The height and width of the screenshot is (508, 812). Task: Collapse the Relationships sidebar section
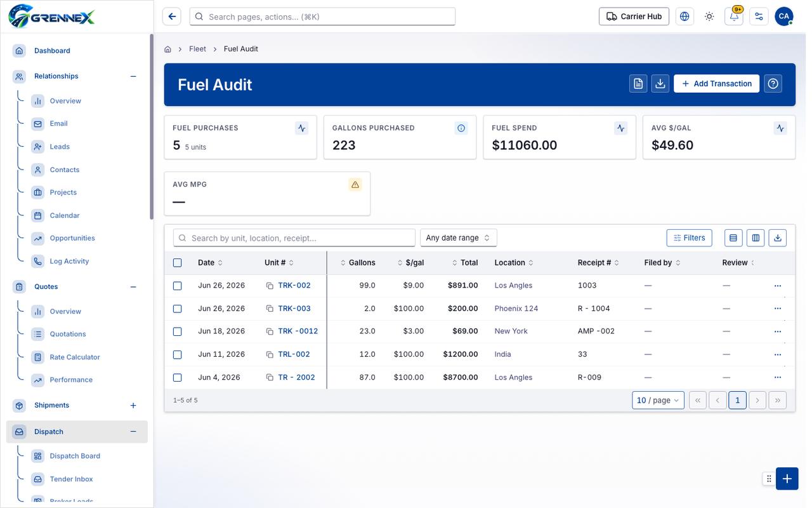click(x=133, y=76)
